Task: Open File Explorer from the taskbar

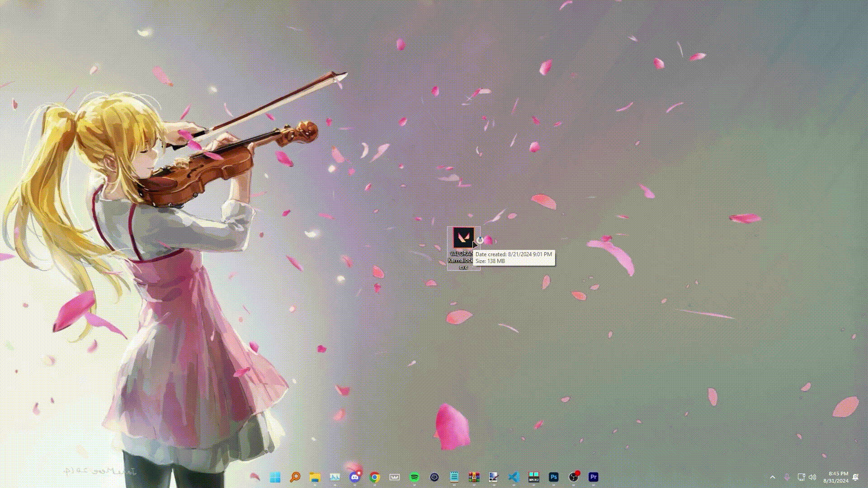Action: click(315, 477)
